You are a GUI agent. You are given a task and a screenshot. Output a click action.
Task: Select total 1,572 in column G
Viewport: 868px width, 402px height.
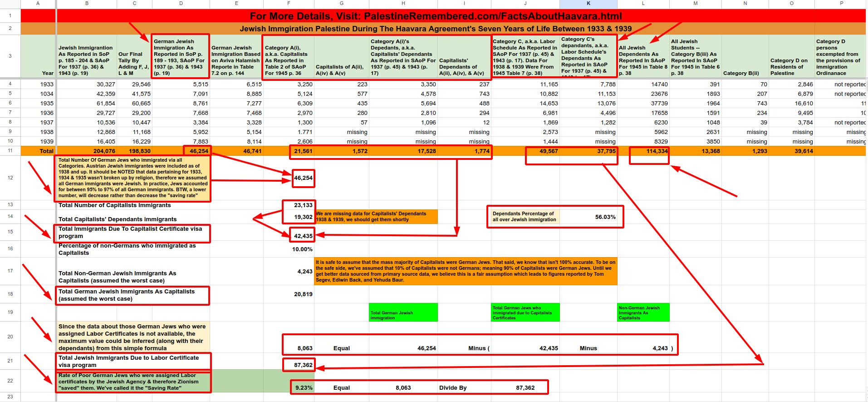[x=342, y=151]
